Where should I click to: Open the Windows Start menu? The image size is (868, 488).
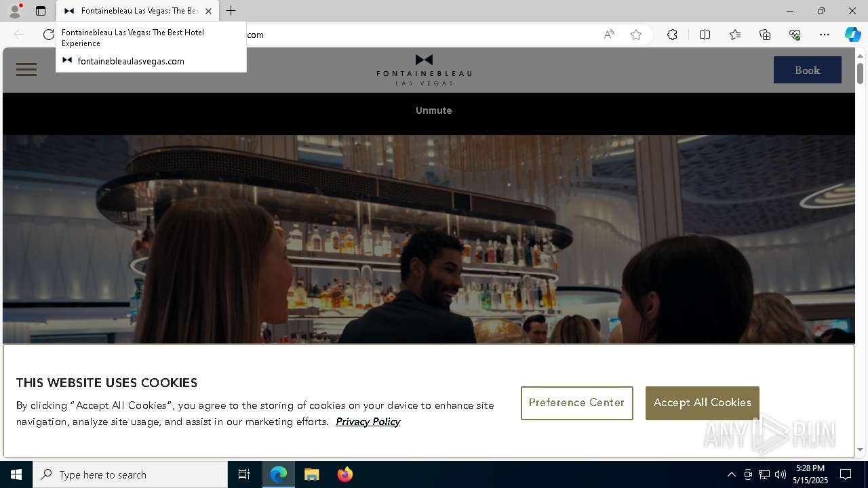16,474
